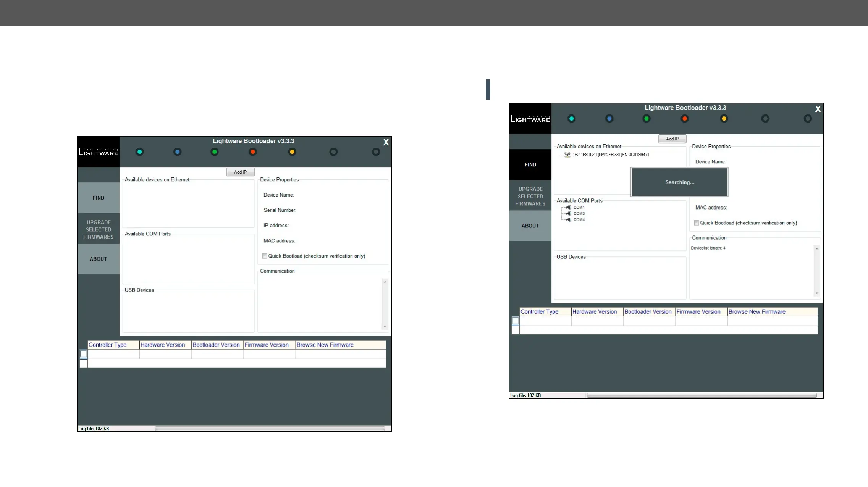This screenshot has width=868, height=487.
Task: Click Controller Type column header in left window
Action: (x=113, y=345)
